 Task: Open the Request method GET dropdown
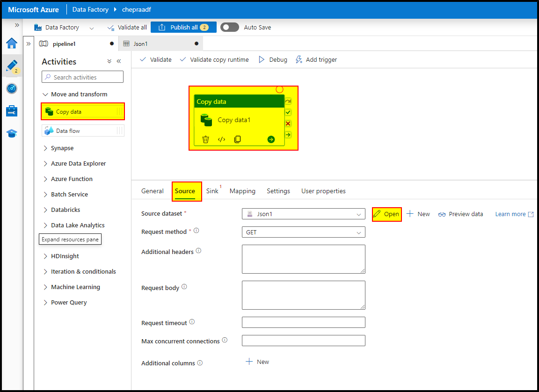tap(304, 232)
